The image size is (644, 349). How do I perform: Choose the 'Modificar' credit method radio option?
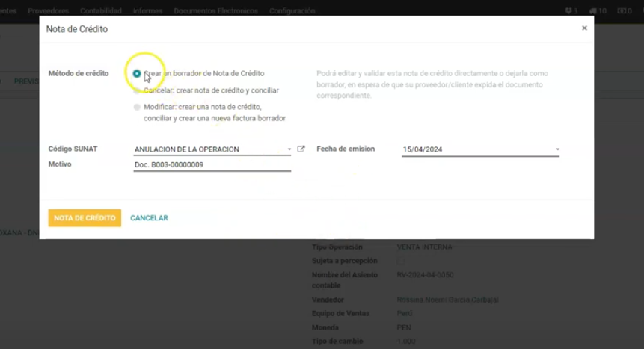137,107
